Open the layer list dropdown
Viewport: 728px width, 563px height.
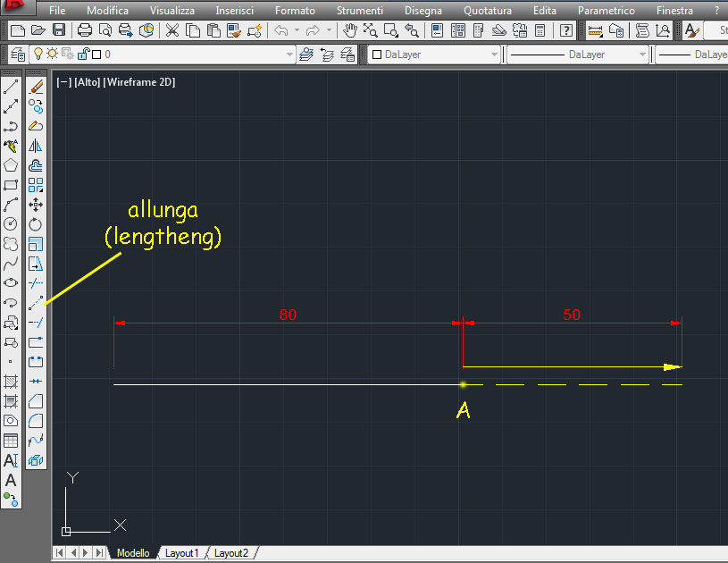(x=289, y=55)
